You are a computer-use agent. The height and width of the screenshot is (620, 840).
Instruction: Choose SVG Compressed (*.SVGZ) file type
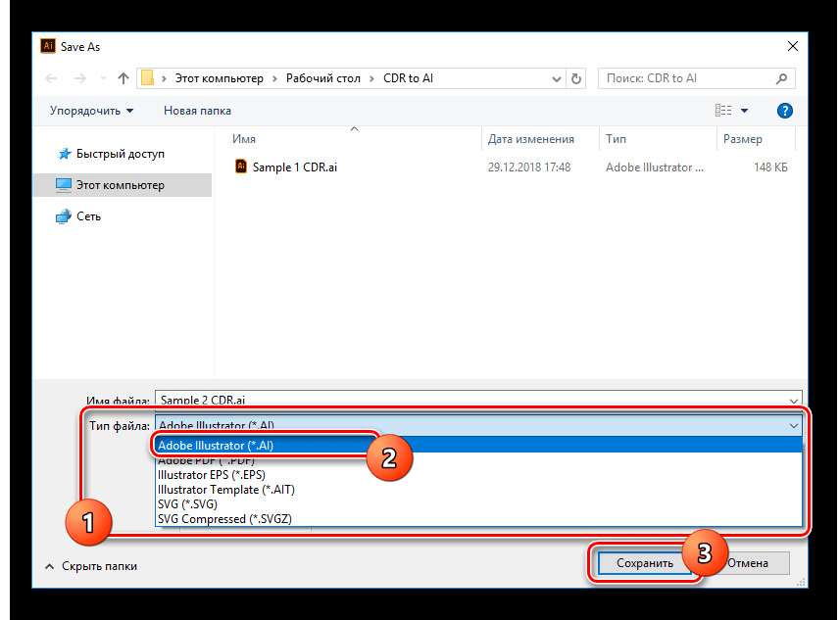pyautogui.click(x=478, y=519)
